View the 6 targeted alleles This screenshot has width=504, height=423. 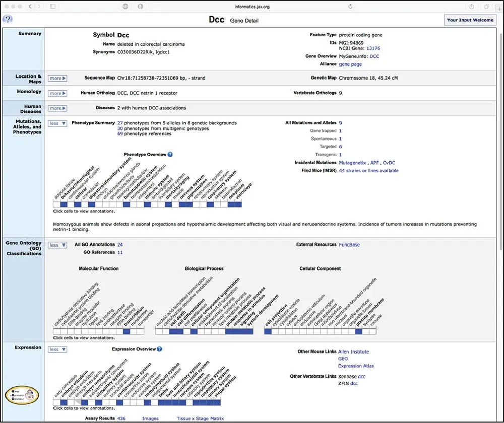(x=340, y=147)
